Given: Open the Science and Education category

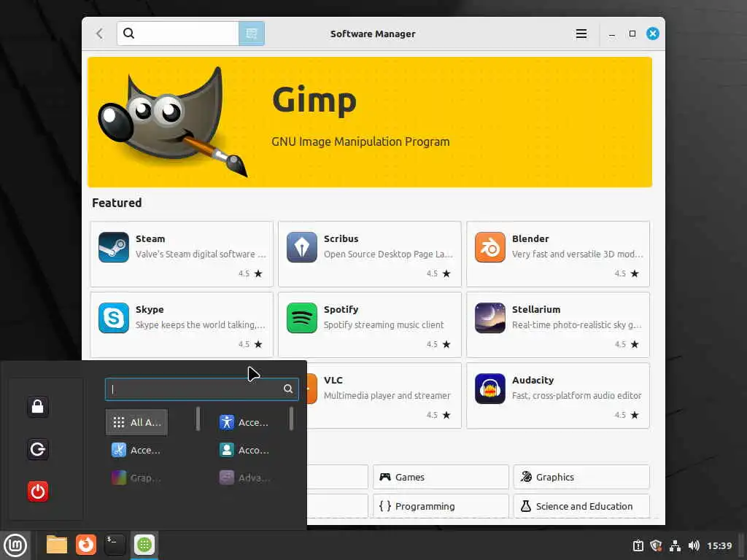Looking at the screenshot, I should (581, 506).
